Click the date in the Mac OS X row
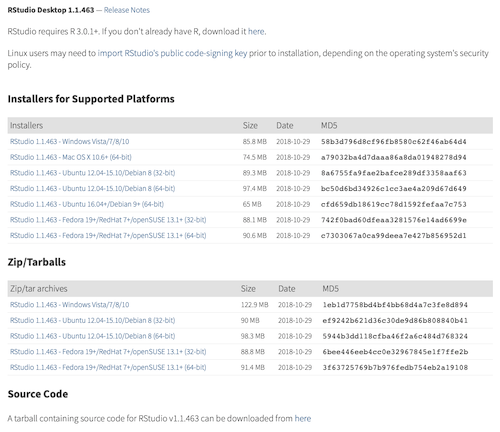This screenshot has width=500, height=432. click(x=293, y=157)
